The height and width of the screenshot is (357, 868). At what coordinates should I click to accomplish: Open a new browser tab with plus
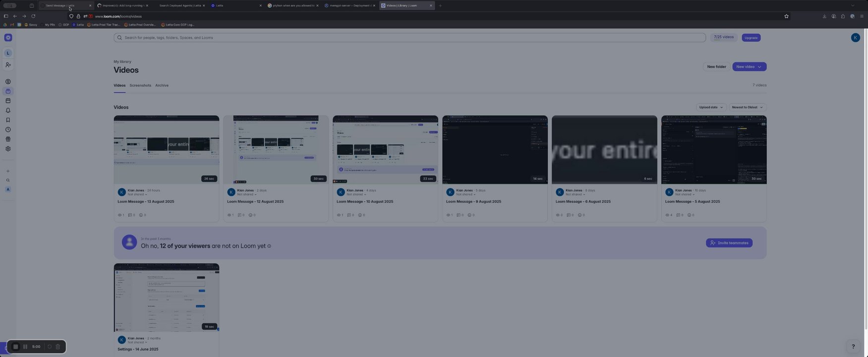point(440,5)
